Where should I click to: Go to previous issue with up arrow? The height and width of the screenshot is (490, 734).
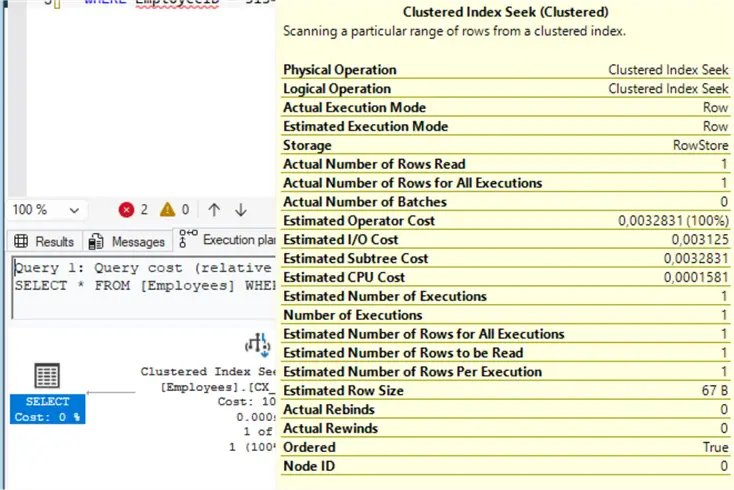coord(214,210)
